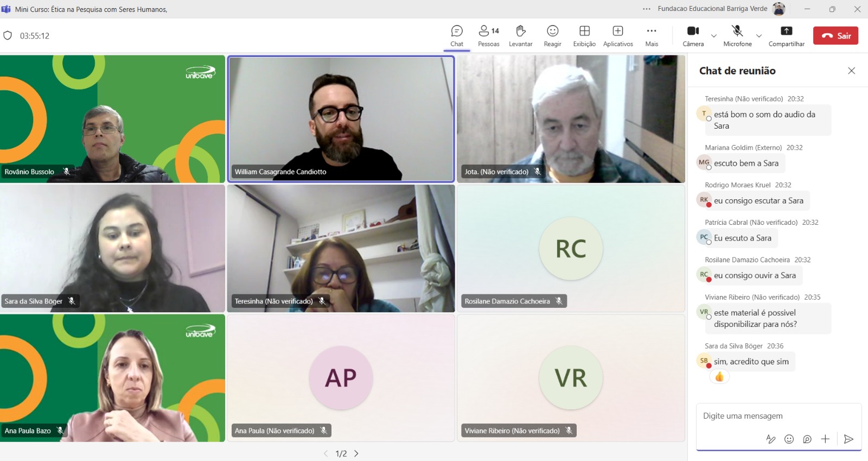Image resolution: width=868 pixels, height=461 pixels.
Task: Open the emoji picker in message box
Action: point(789,439)
